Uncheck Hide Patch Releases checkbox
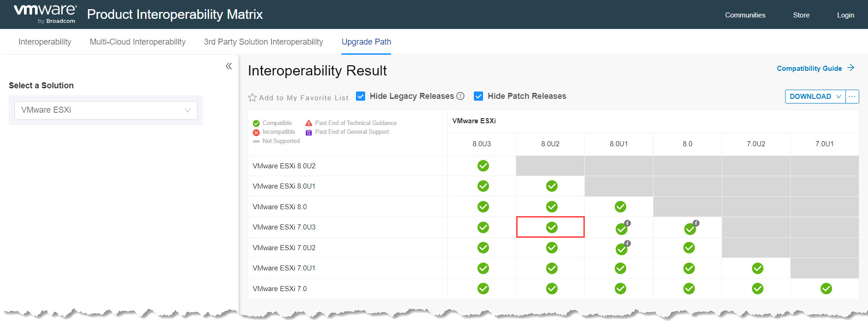The image size is (868, 321). coord(478,96)
